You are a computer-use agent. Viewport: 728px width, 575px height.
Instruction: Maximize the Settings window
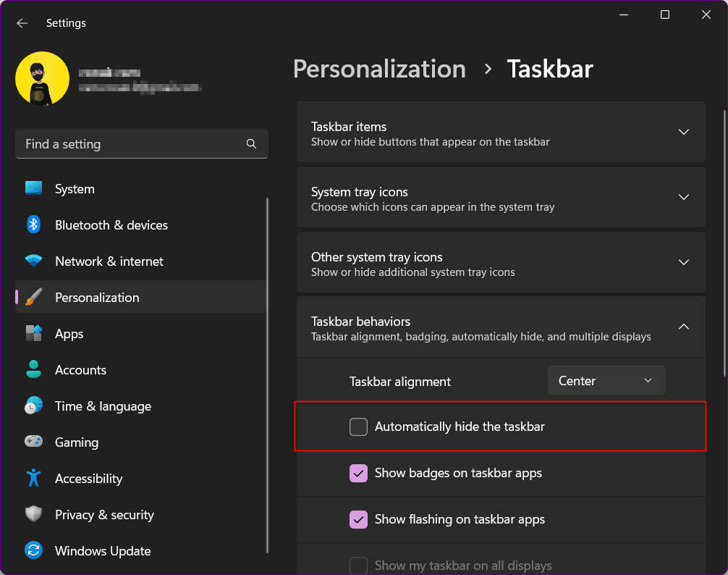point(665,15)
